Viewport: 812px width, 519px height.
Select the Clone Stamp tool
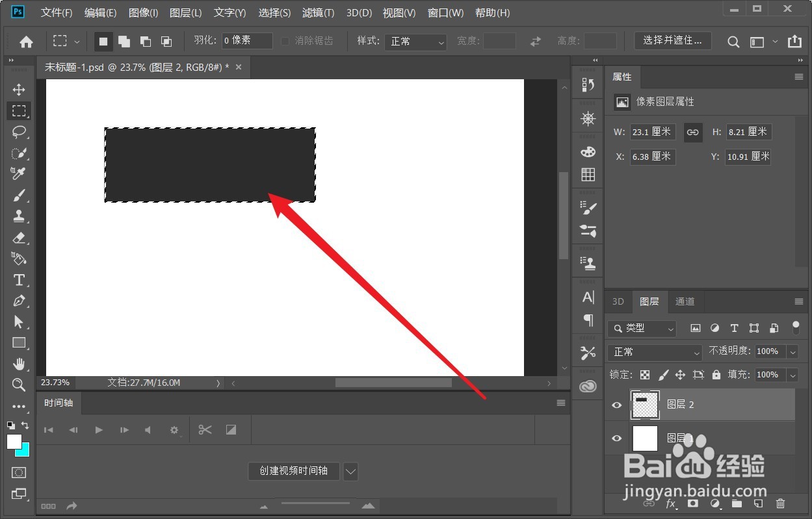click(x=19, y=216)
